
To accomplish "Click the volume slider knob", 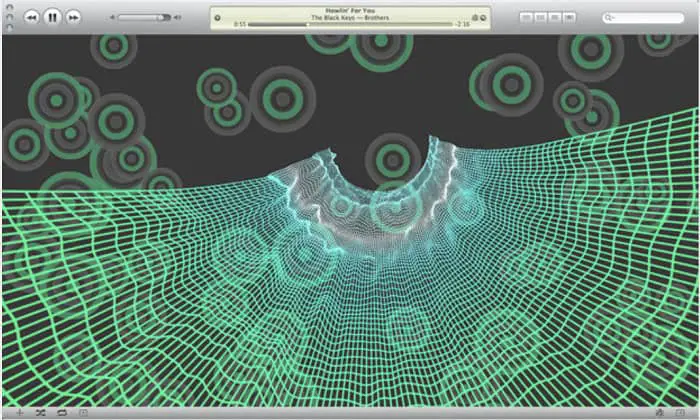I will [x=161, y=17].
